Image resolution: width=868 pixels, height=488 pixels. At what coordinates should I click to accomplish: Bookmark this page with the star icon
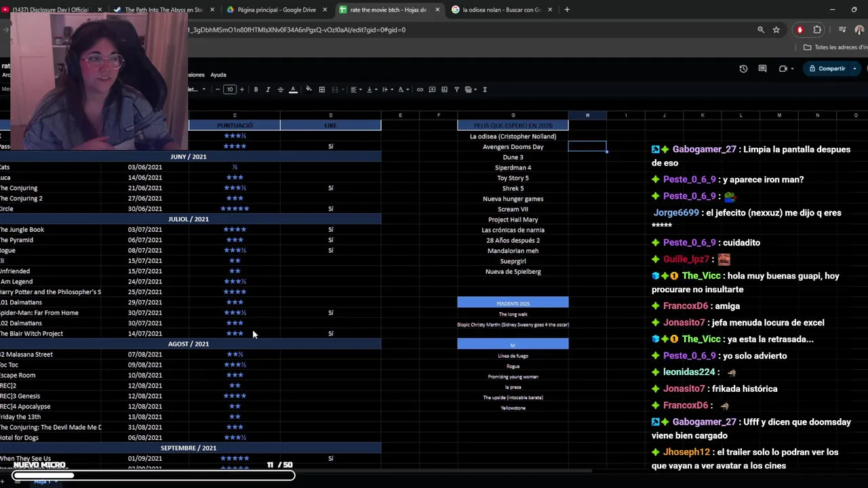coord(776,30)
